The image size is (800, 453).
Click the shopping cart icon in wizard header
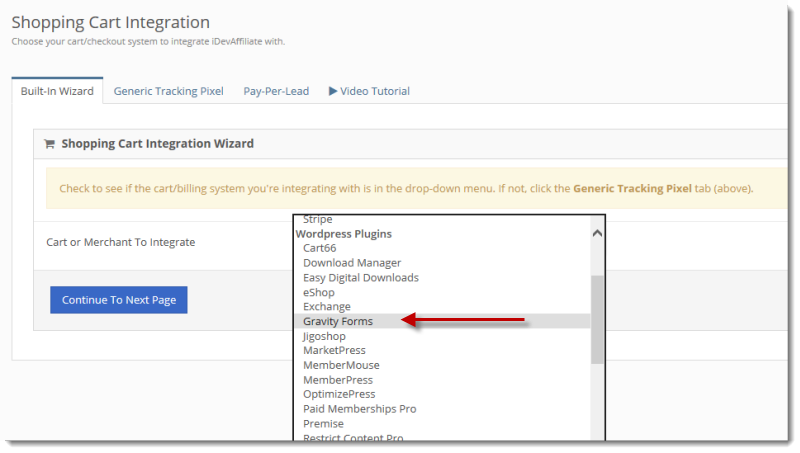[49, 144]
